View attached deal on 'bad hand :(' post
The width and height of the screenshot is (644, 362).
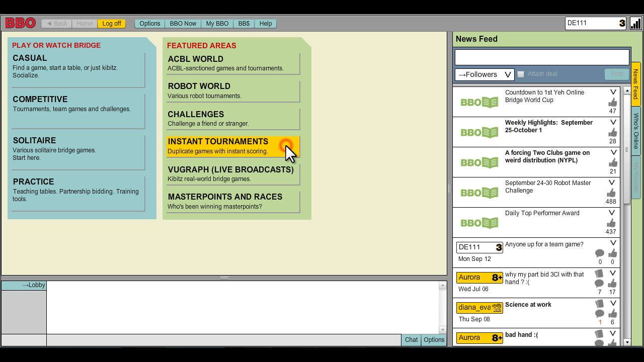pos(599,334)
